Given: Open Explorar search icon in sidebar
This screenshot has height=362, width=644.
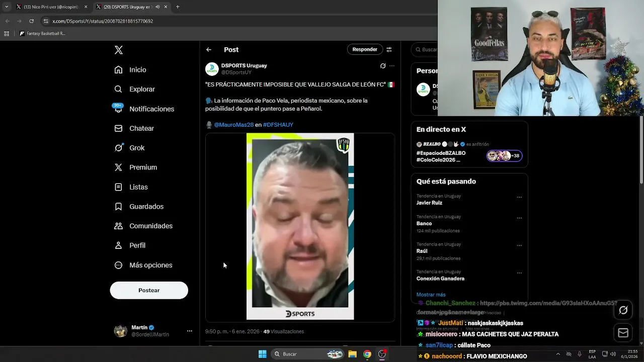Looking at the screenshot, I should (118, 89).
